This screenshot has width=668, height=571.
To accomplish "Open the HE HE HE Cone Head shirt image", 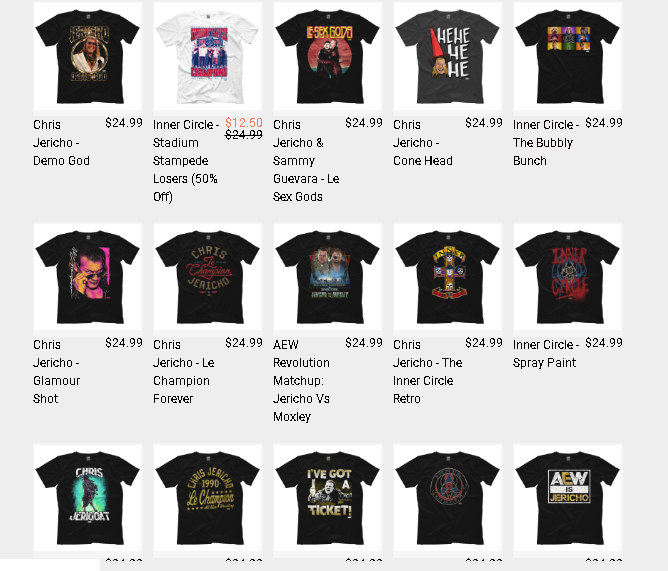I will [447, 56].
